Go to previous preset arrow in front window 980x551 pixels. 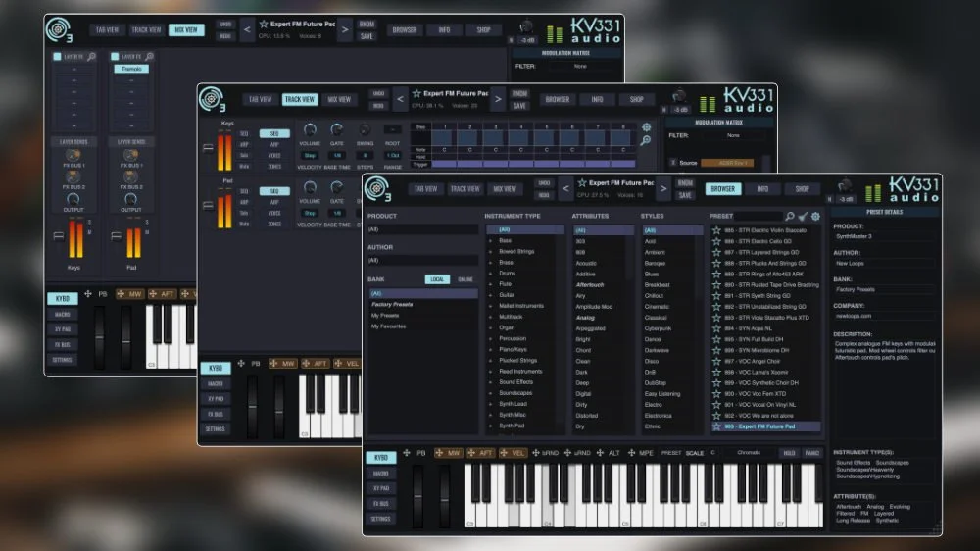coord(565,188)
